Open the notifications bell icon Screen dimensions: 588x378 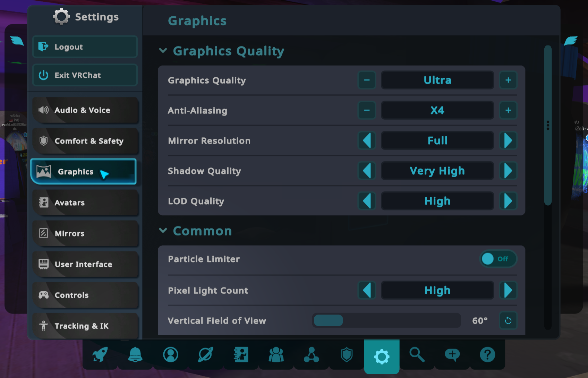[x=135, y=354]
